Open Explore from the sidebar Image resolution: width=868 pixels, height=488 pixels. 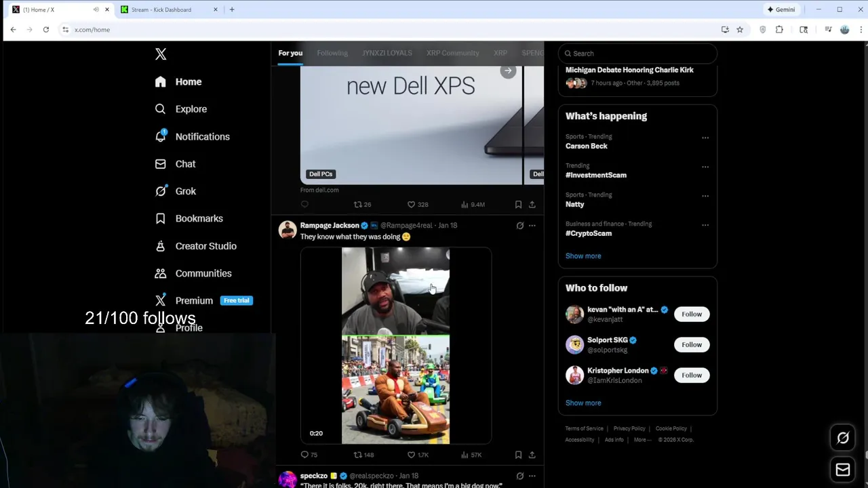(x=180, y=109)
